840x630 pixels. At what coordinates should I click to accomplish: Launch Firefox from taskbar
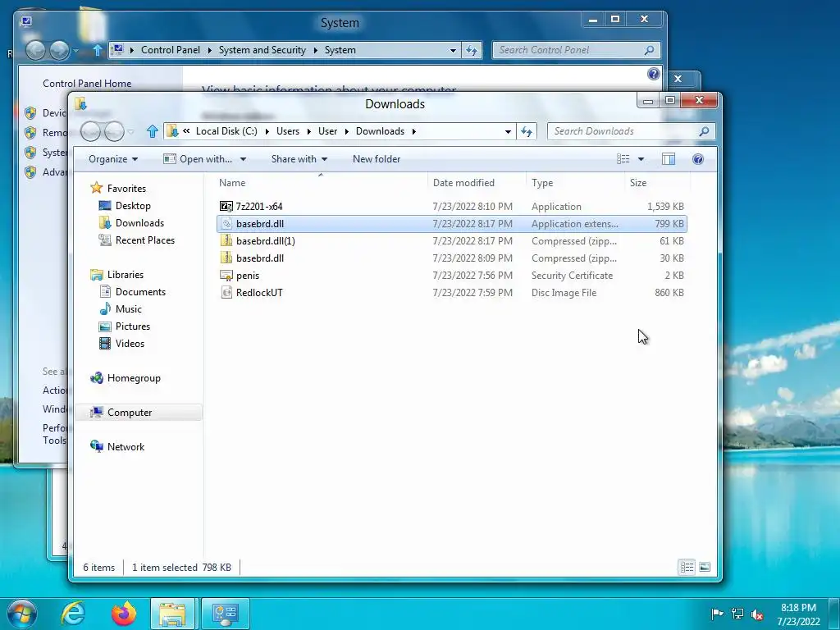[x=124, y=614]
